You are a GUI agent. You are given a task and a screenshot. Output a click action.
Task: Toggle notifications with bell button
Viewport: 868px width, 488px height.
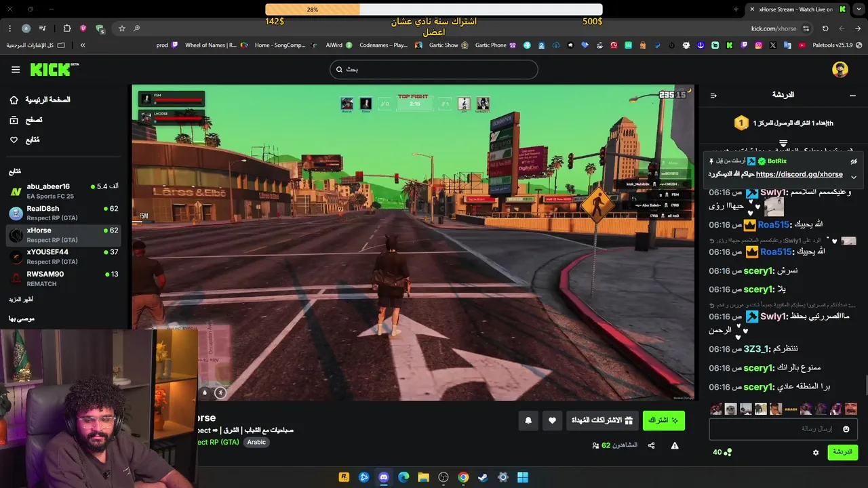click(x=528, y=420)
